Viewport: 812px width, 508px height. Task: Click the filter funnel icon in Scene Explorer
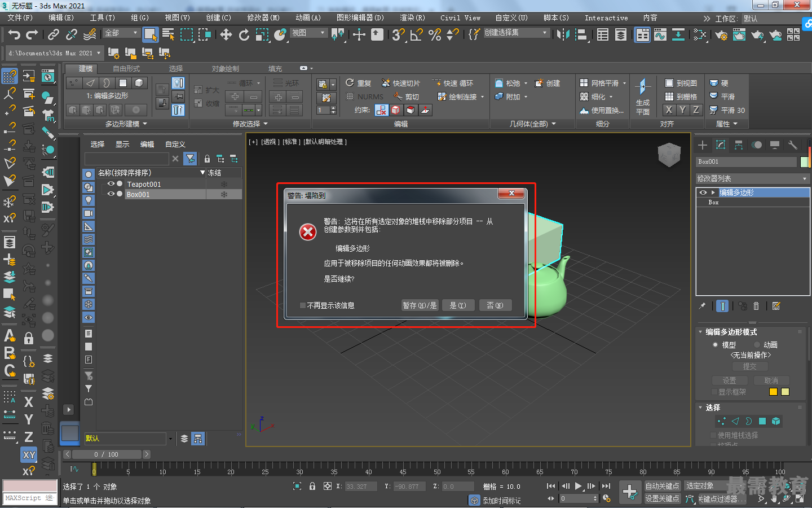[x=190, y=159]
